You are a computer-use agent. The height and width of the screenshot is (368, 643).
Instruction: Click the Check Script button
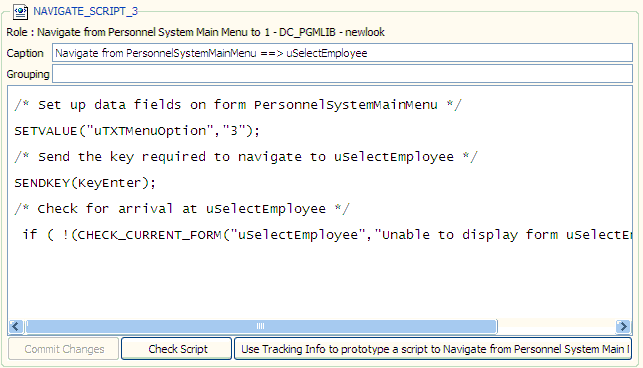click(x=177, y=349)
